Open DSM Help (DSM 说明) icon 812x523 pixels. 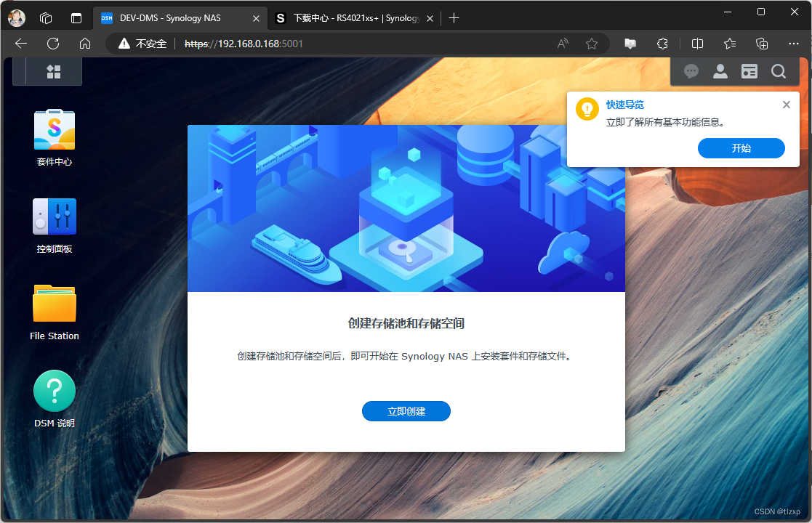pyautogui.click(x=55, y=399)
